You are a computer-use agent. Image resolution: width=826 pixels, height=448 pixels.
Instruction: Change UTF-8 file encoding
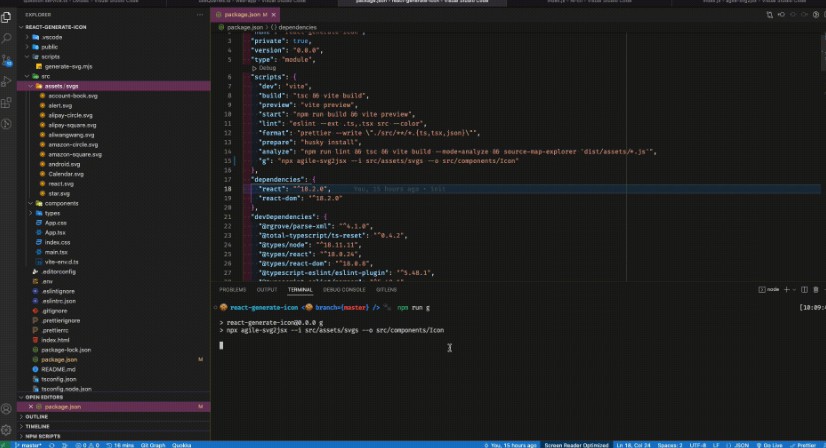coord(698,445)
